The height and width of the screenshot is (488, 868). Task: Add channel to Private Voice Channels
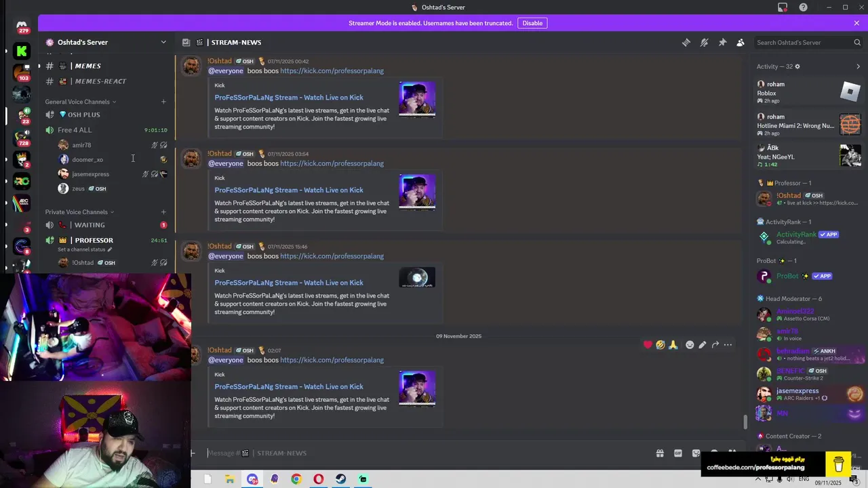point(163,212)
